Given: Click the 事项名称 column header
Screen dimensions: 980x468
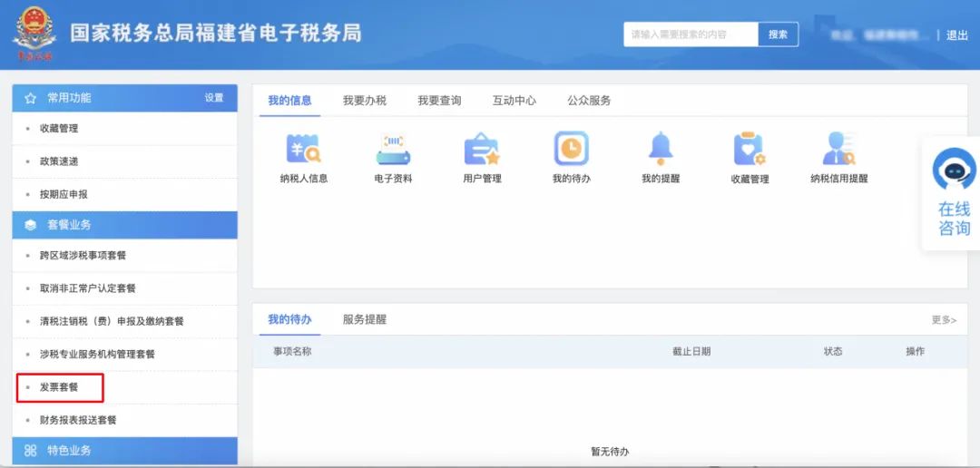Looking at the screenshot, I should (292, 351).
